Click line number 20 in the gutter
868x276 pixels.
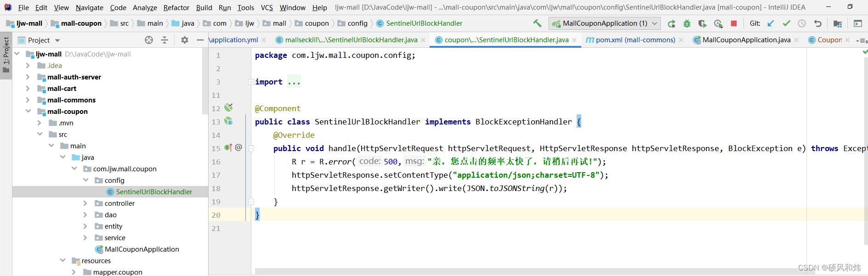216,215
